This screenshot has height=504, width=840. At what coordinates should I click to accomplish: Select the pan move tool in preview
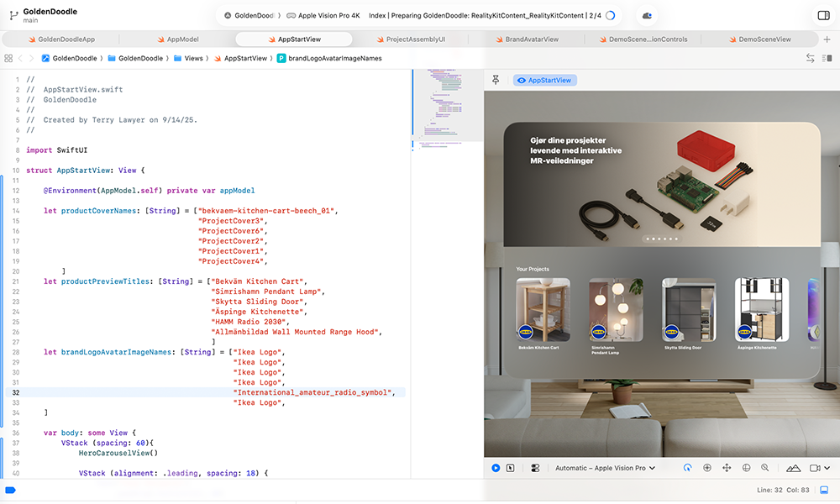coord(727,468)
